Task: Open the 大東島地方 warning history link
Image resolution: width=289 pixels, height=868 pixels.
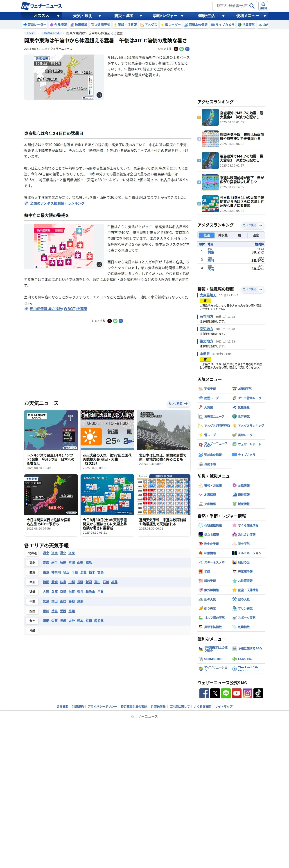Action: pos(208,295)
